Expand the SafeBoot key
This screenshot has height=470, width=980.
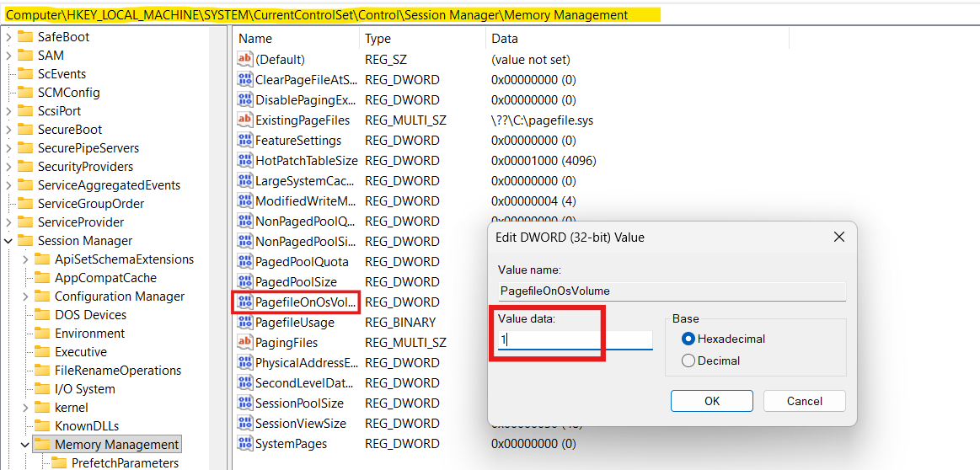pyautogui.click(x=8, y=37)
